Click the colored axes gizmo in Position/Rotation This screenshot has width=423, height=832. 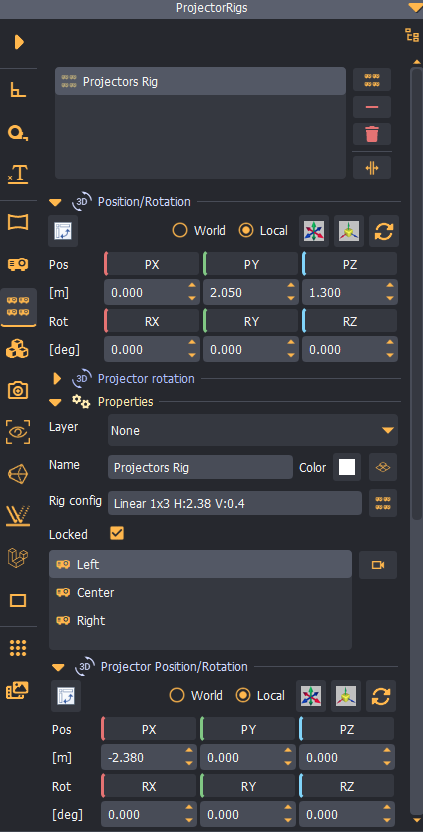pyautogui.click(x=315, y=231)
